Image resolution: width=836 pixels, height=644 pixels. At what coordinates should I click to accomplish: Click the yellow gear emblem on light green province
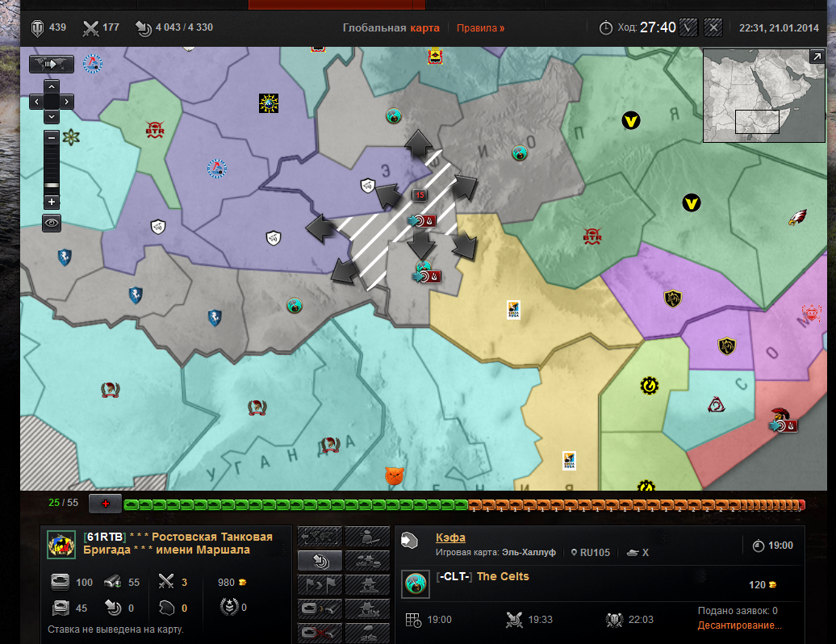pos(650,385)
